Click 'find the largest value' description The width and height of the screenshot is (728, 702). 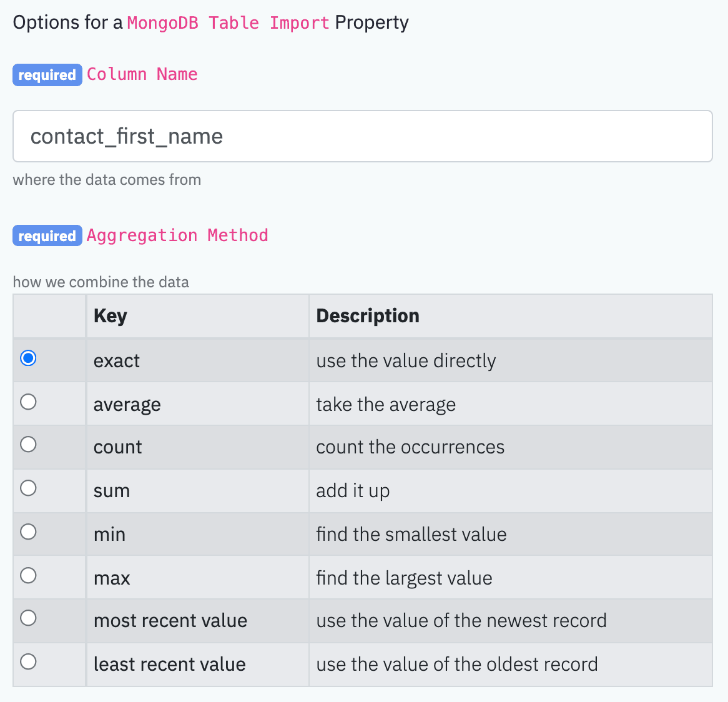click(x=404, y=578)
